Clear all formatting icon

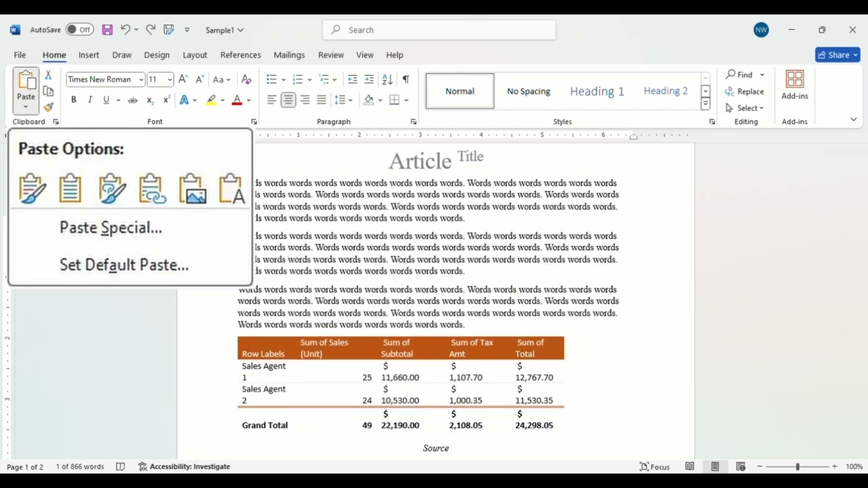pyautogui.click(x=247, y=79)
